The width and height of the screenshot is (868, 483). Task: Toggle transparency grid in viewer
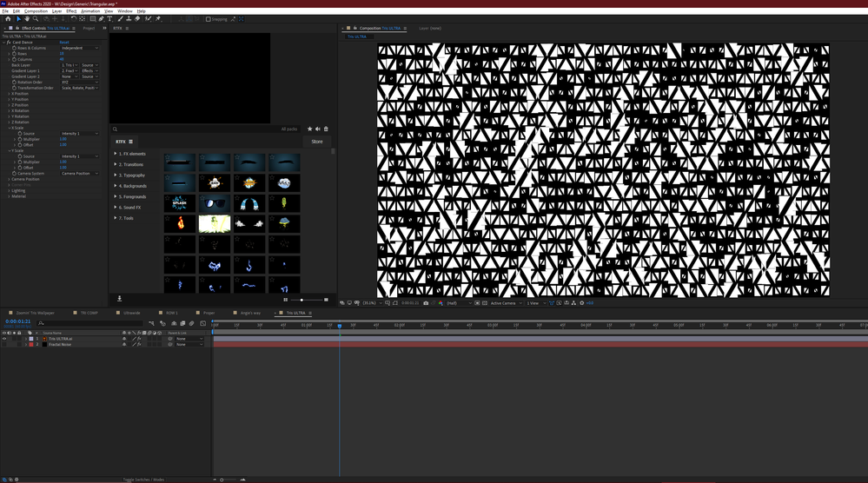click(x=484, y=303)
